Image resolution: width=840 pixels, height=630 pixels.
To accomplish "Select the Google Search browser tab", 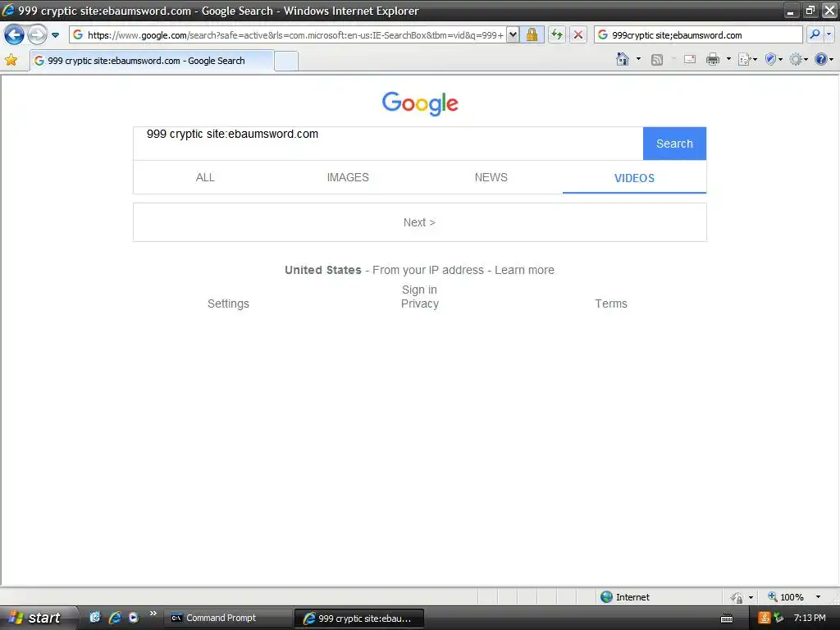I will (152, 61).
